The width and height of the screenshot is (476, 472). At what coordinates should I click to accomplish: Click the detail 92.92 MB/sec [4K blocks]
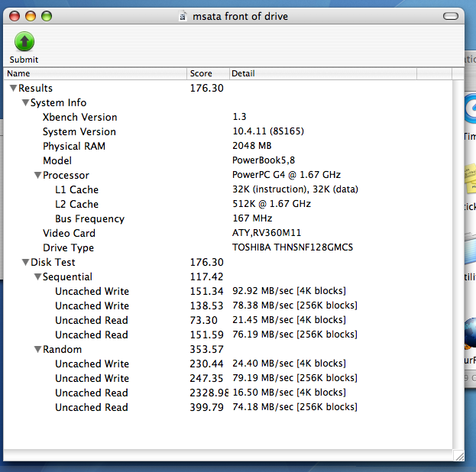click(289, 291)
